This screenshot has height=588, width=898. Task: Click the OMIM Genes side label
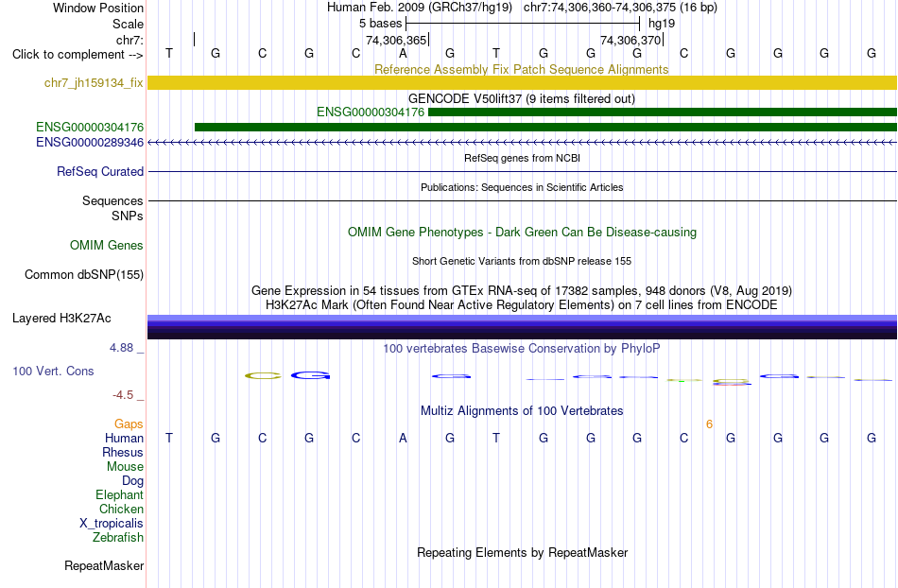107,245
